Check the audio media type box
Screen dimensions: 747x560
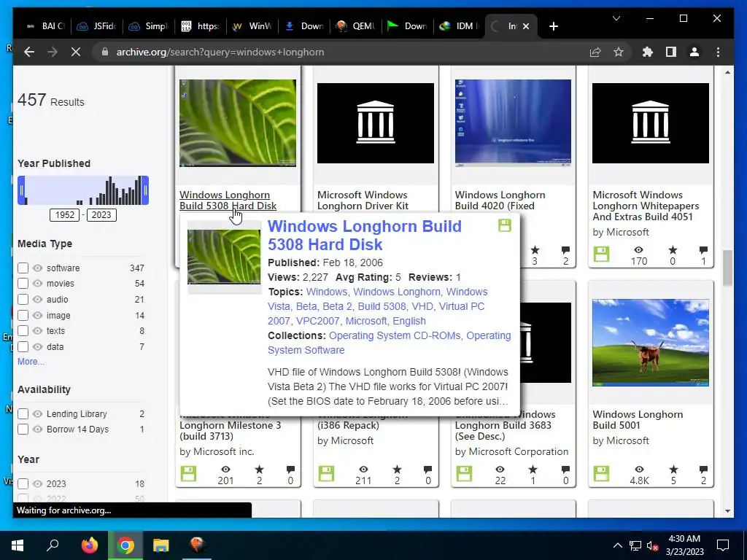click(23, 300)
